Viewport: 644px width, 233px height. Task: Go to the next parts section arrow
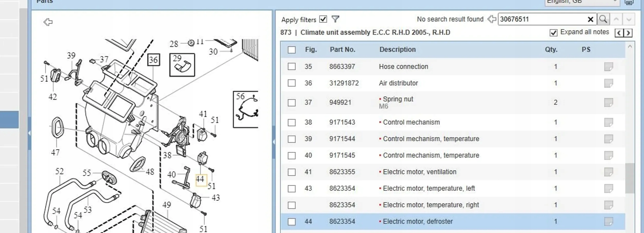[x=628, y=33]
